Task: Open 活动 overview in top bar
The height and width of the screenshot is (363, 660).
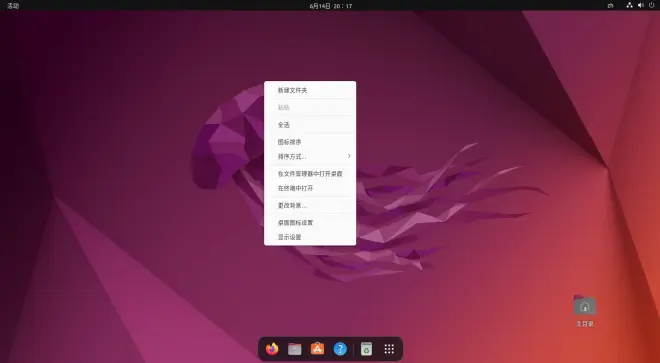Action: pyautogui.click(x=13, y=6)
